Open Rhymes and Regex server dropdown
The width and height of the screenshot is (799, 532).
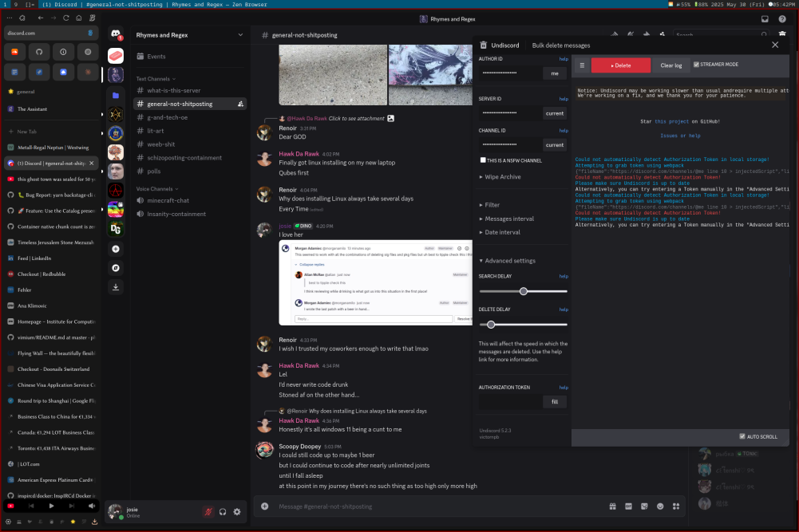[x=240, y=35]
